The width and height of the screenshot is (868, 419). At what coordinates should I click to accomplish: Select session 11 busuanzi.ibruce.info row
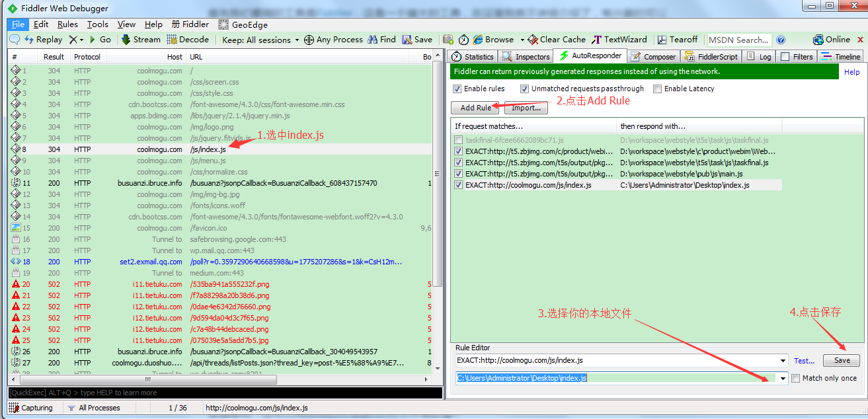220,183
